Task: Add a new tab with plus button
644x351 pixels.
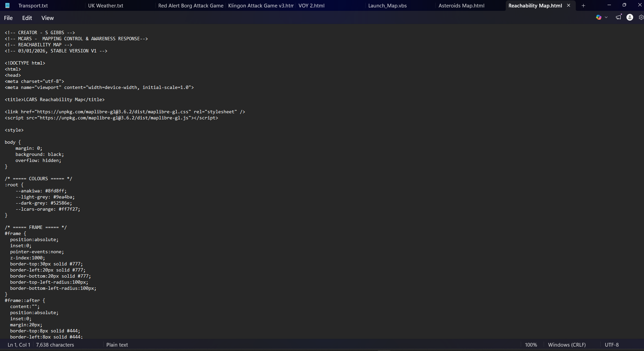Action: click(x=583, y=5)
